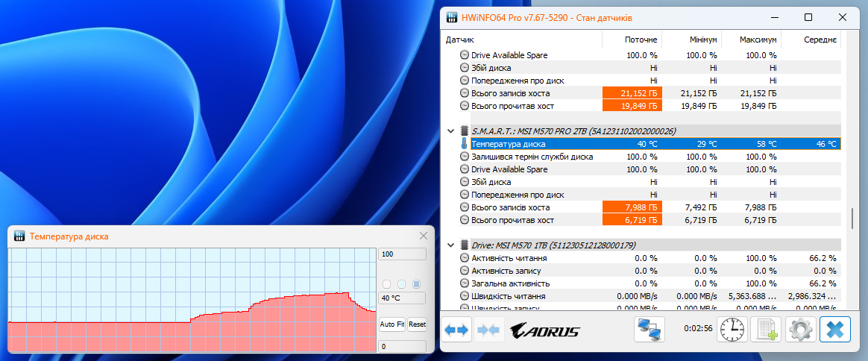Click the orange 21,152 ГБ current cell
Screen dimensions: 868x361
pos(632,93)
